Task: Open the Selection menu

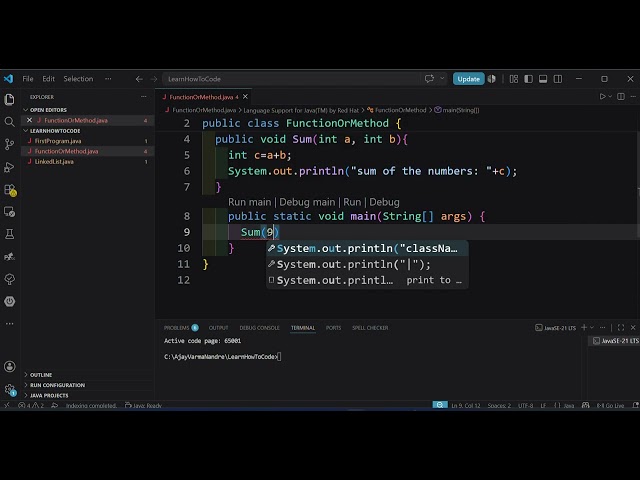Action: 78,79
